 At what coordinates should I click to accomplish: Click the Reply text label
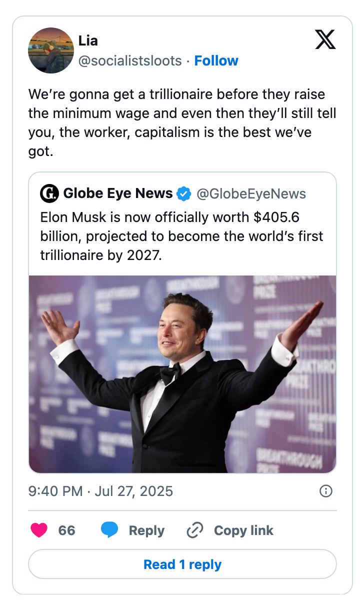(146, 530)
